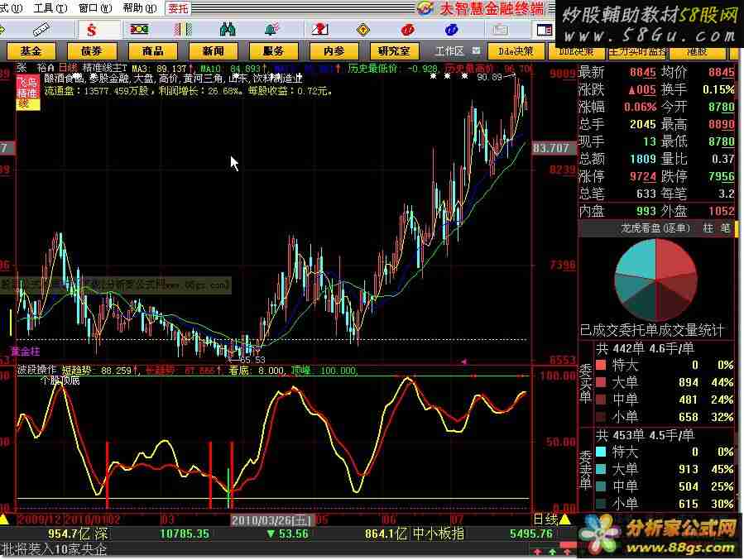This screenshot has height=560, width=744.
Task: Click the 债券 button
Action: (92, 50)
